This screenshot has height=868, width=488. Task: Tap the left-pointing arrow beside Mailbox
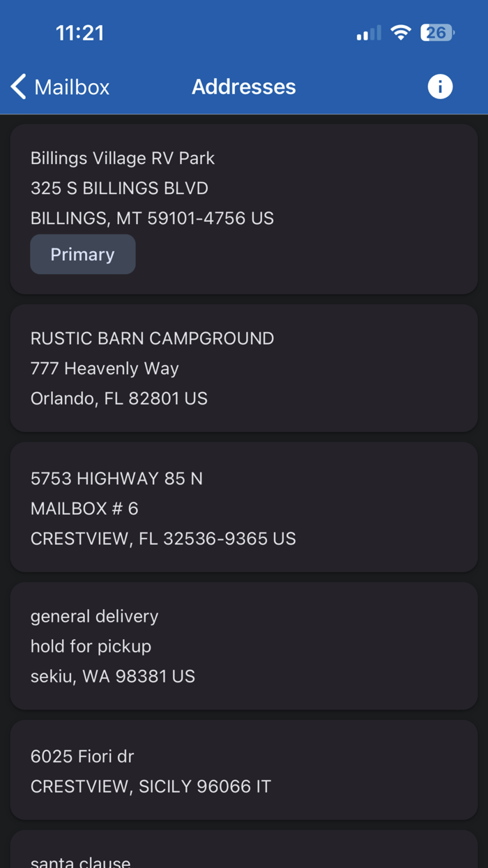pos(17,86)
